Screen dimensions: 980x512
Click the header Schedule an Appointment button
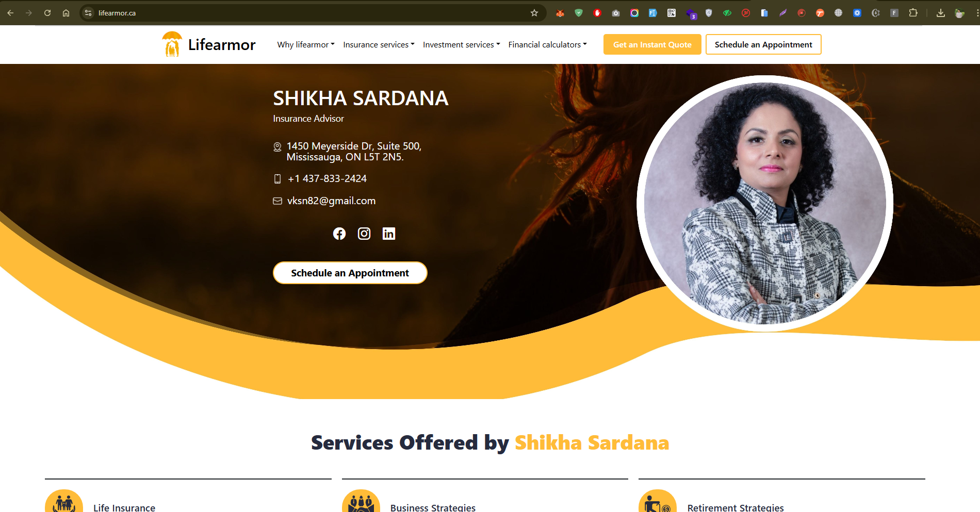(763, 44)
